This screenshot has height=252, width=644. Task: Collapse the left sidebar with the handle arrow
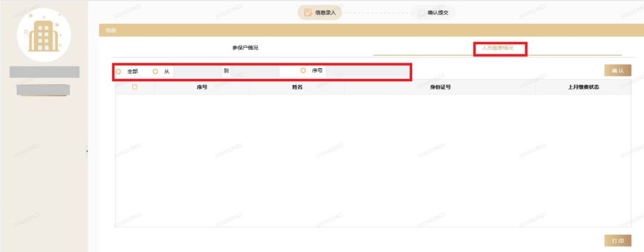(x=87, y=151)
